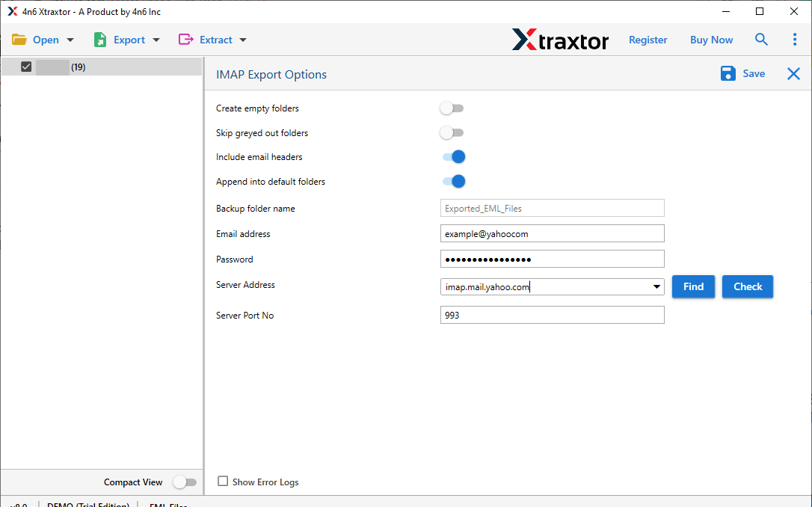
Task: Enable the Compact View switch
Action: click(x=185, y=482)
